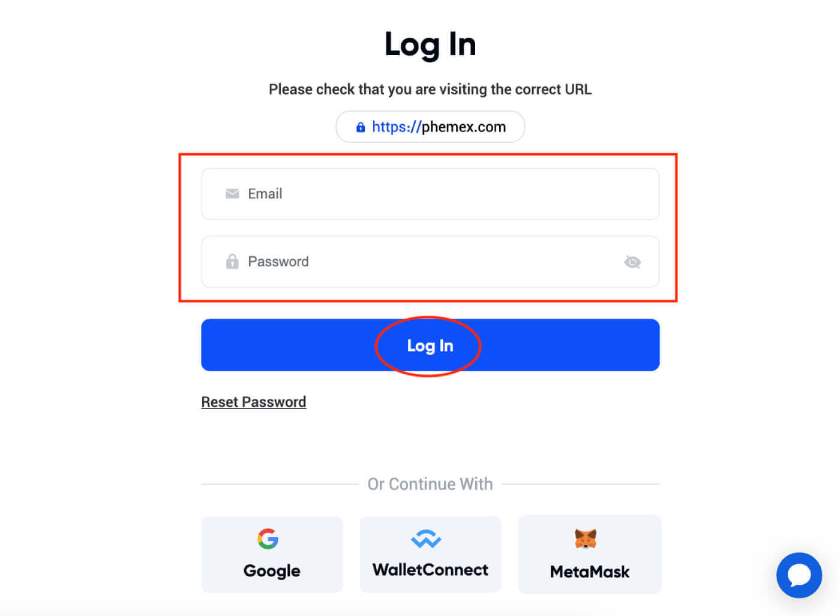Click the WalletConnect wave logo
The height and width of the screenshot is (616, 840).
[x=425, y=538]
